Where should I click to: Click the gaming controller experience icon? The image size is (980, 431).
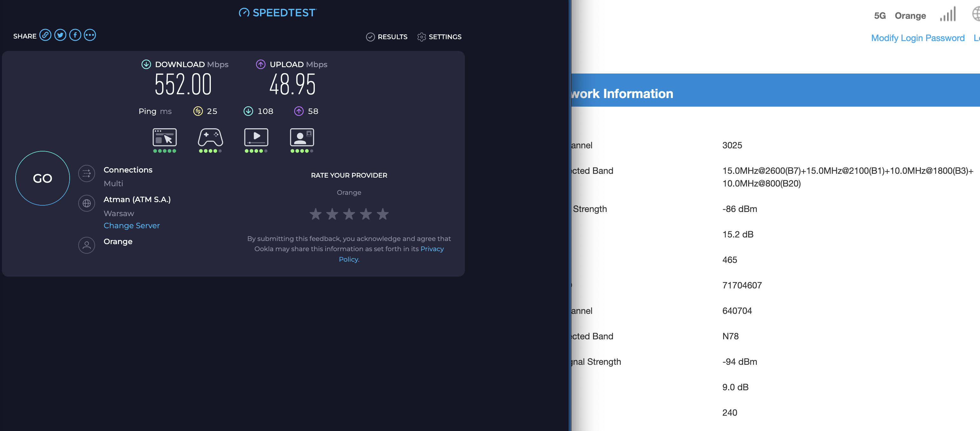point(210,138)
